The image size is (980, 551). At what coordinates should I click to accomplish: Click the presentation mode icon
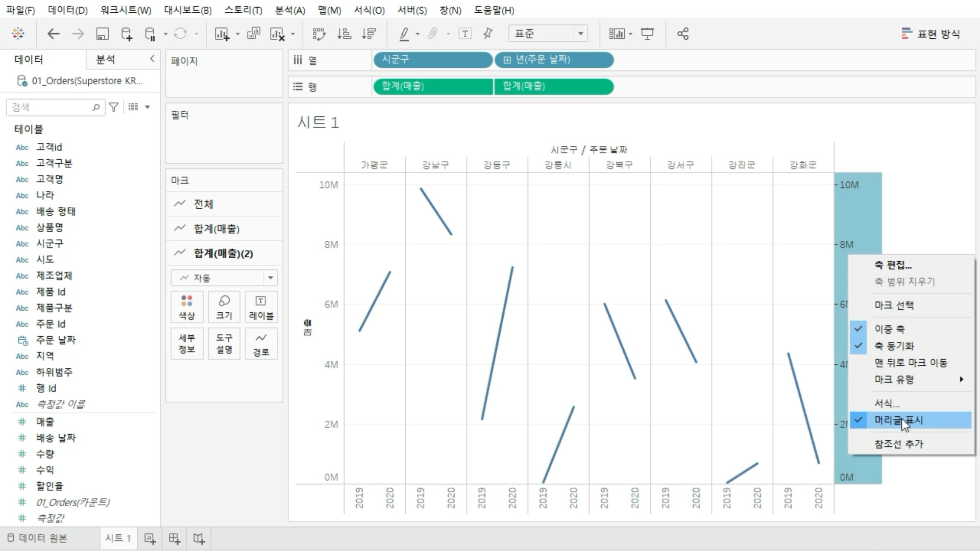pos(647,34)
